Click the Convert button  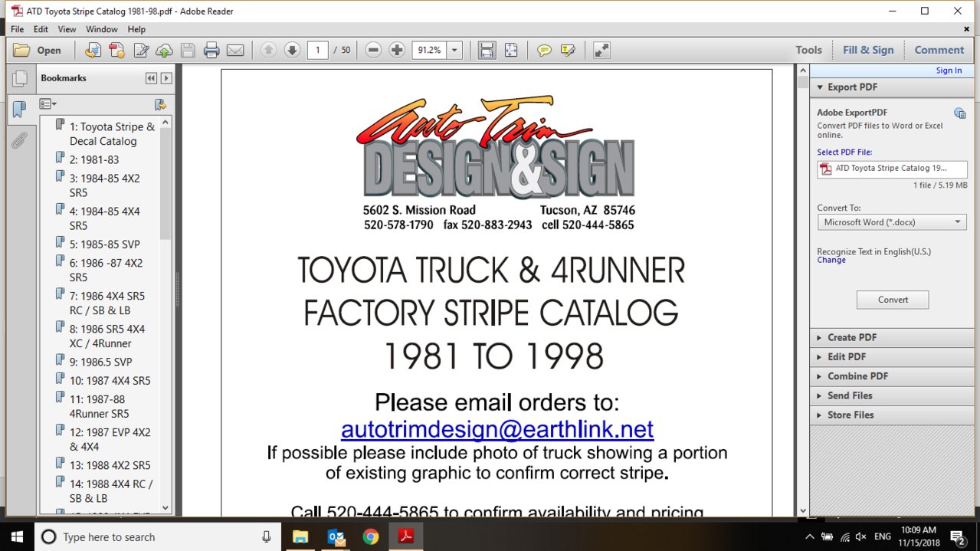pos(893,300)
